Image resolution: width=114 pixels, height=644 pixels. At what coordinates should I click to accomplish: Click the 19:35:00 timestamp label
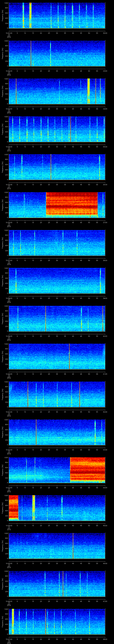(9, 184)
